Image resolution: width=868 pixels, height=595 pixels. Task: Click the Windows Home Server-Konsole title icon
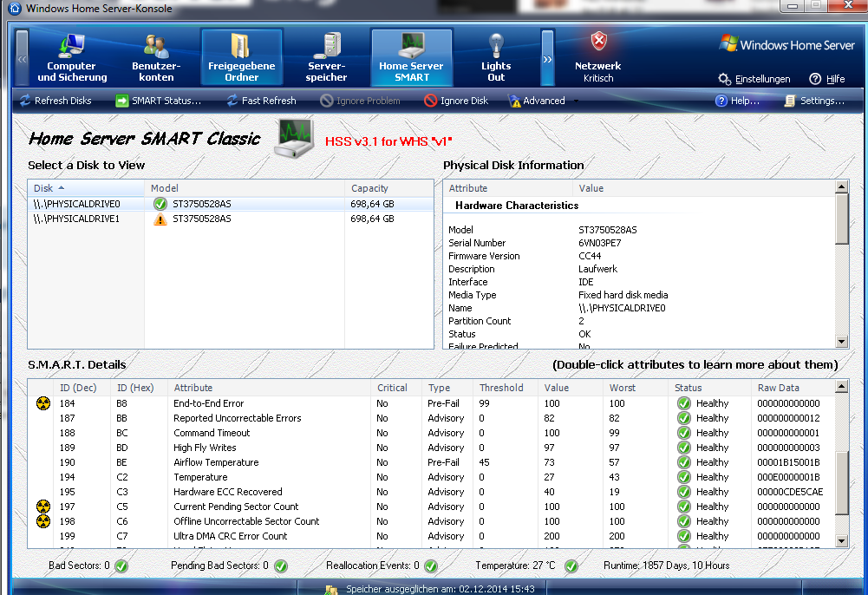pos(15,9)
